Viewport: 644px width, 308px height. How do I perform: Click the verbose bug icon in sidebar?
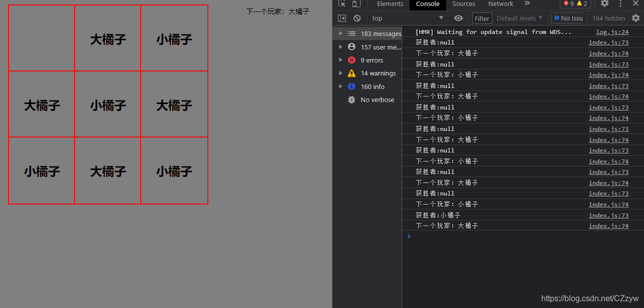[x=351, y=99]
